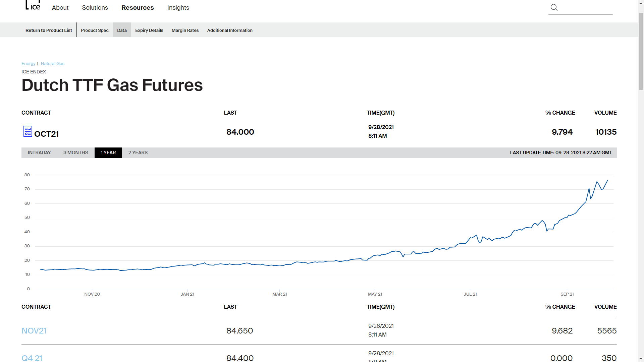
Task: Click scrollbar down arrow
Action: [x=641, y=359]
